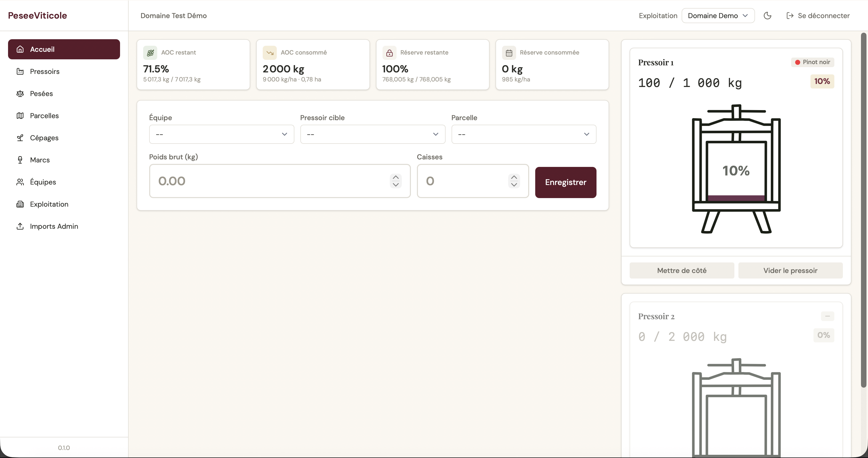Screen dimensions: 868x458
Task: Open the Pressoir cible dropdown
Action: pos(373,134)
